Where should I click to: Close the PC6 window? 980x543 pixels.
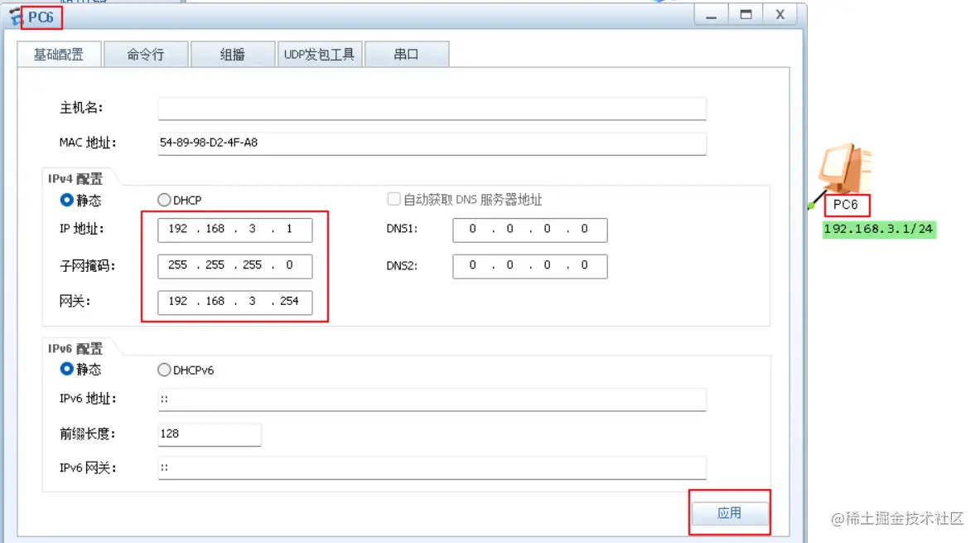[x=780, y=15]
